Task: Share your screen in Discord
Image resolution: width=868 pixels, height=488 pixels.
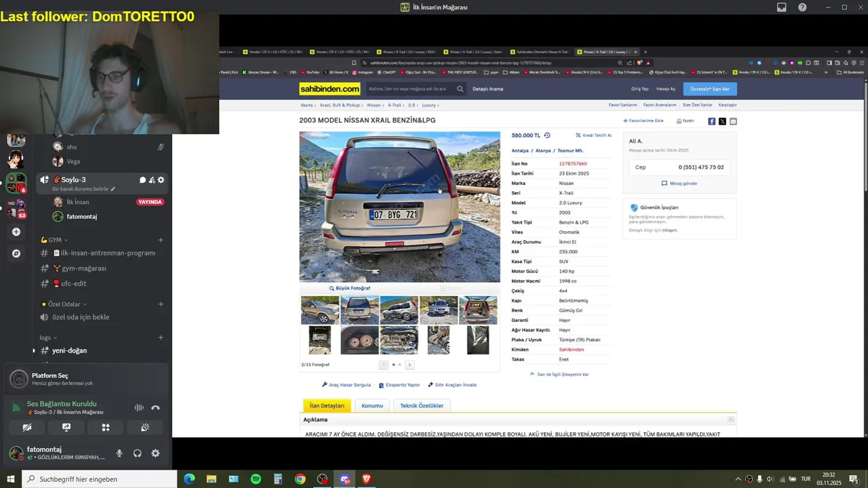Action: pyautogui.click(x=66, y=428)
